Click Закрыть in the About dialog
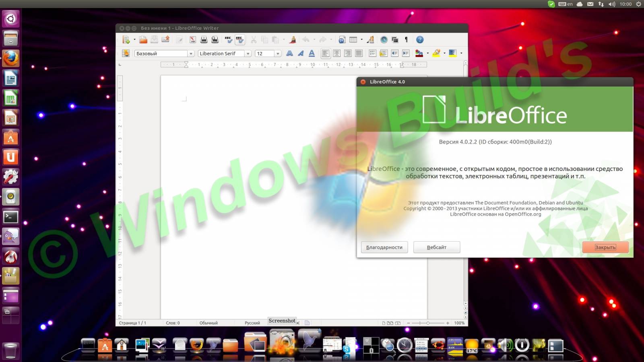Viewport: 644px width, 362px height. [605, 247]
